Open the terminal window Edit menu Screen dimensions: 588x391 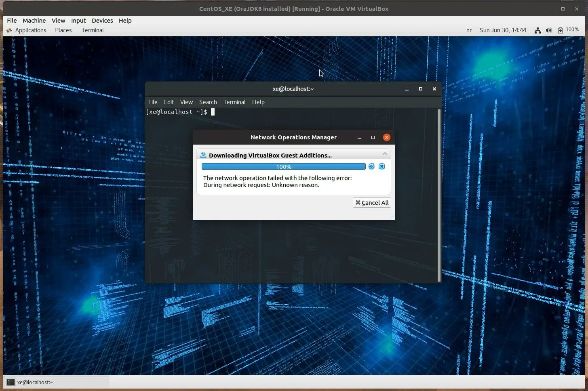(x=169, y=102)
